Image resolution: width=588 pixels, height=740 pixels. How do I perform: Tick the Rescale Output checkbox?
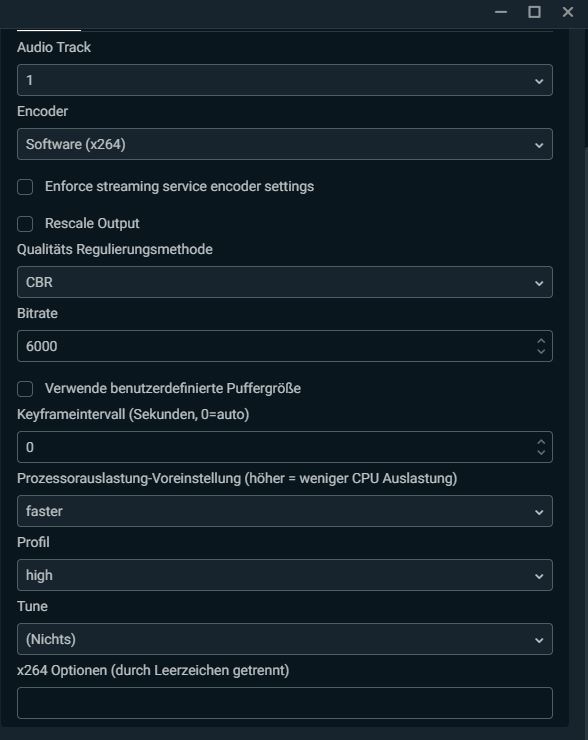tap(25, 224)
